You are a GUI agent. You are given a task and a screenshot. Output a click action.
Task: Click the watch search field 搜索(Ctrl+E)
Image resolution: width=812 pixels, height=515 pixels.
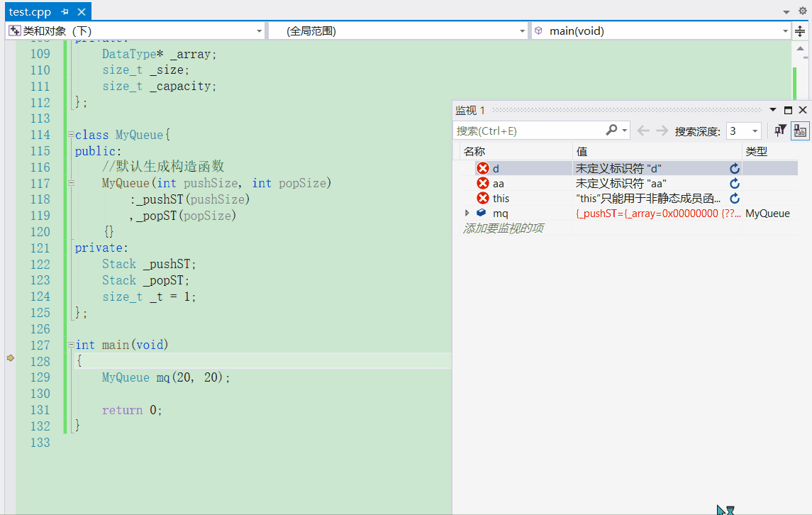pos(528,131)
